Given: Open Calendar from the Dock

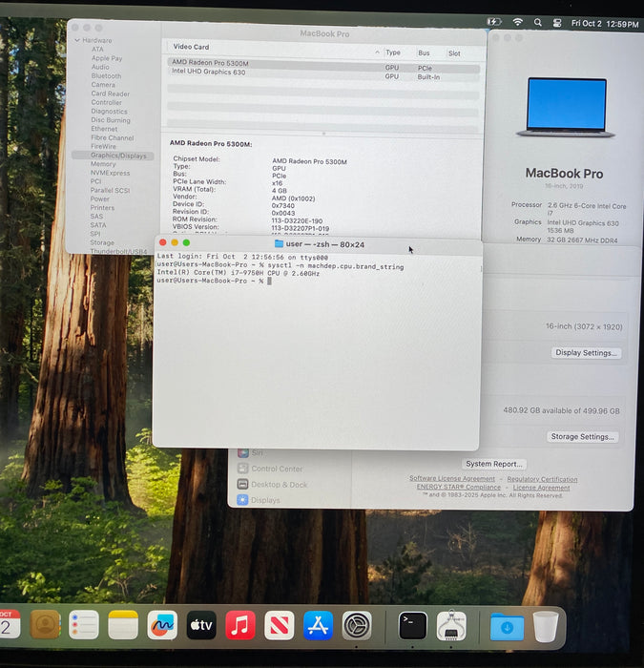Looking at the screenshot, I should coord(10,624).
